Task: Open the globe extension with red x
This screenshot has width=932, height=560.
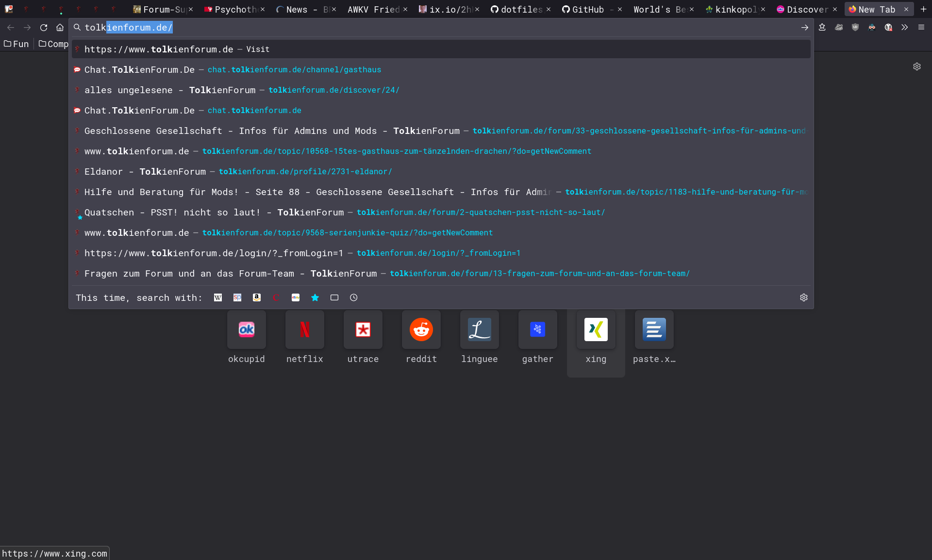Action: pos(888,27)
